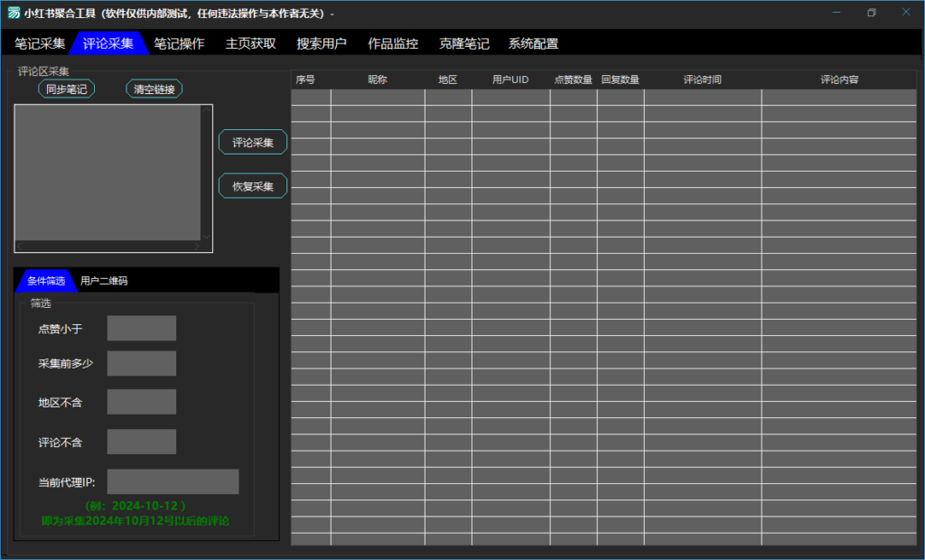Click the 回复数量 column header

(x=621, y=79)
